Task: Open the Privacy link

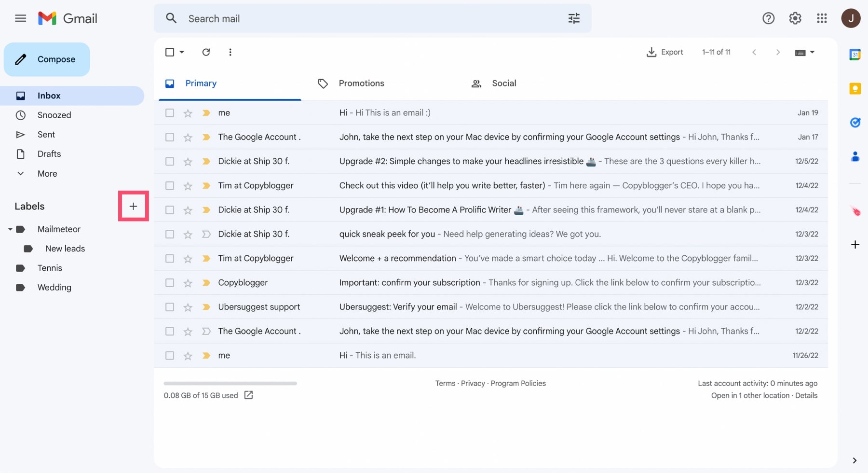Action: 473,383
